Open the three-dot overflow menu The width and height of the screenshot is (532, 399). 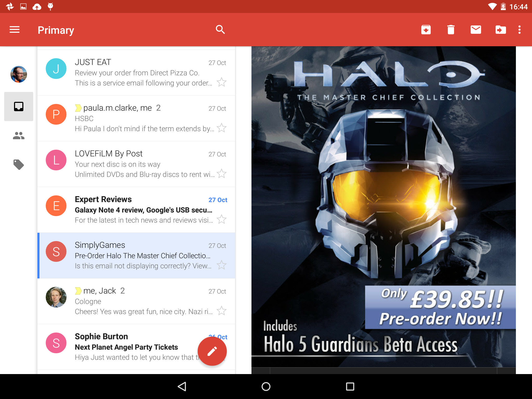point(520,30)
